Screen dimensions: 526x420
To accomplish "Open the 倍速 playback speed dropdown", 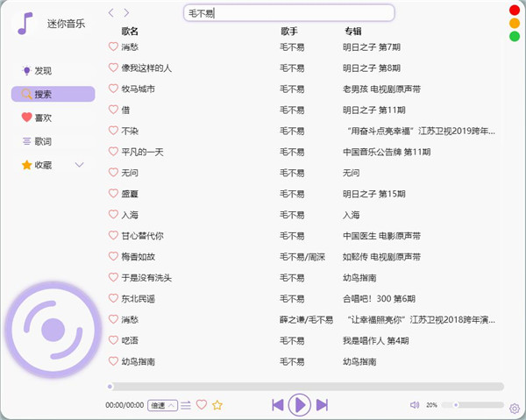I will coord(162,405).
